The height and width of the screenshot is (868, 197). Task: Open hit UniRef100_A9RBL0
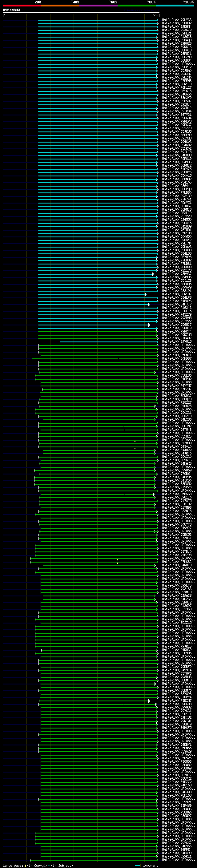click(177, 328)
